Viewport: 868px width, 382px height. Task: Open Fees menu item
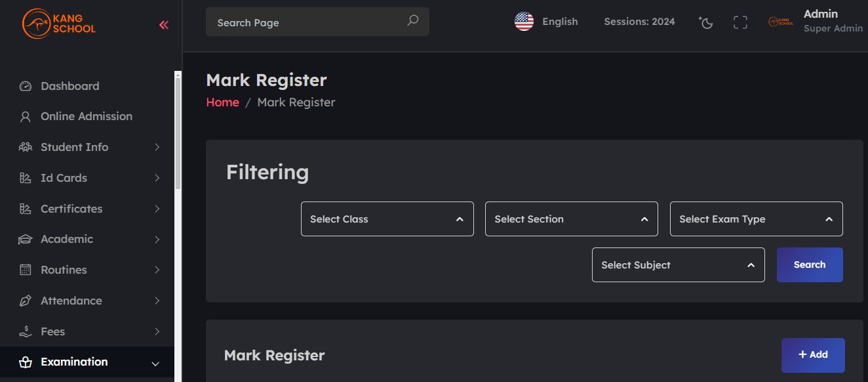(87, 331)
